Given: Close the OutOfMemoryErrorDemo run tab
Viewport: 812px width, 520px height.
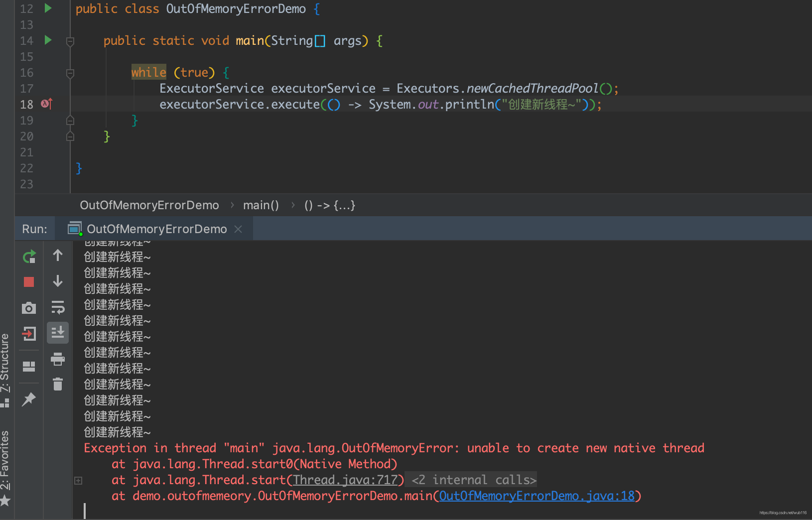Looking at the screenshot, I should [x=238, y=229].
